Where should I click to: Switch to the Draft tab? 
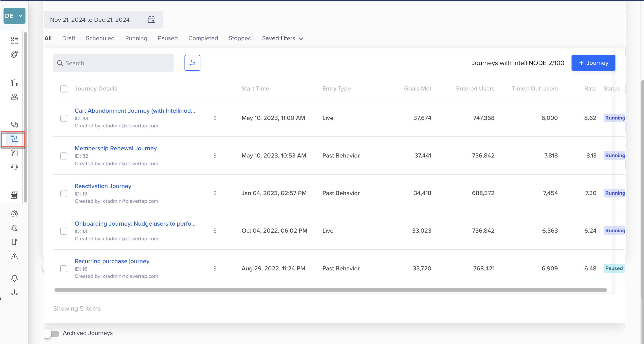pos(69,38)
